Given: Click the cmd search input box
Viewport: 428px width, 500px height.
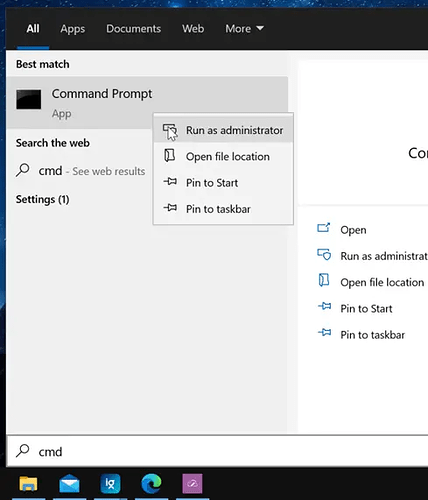Looking at the screenshot, I should 217,451.
